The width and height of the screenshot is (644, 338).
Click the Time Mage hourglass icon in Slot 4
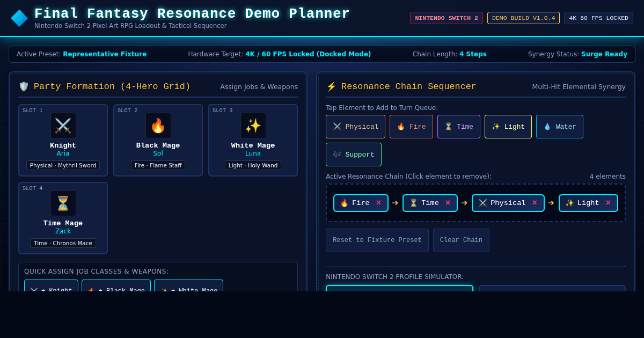coord(63,203)
